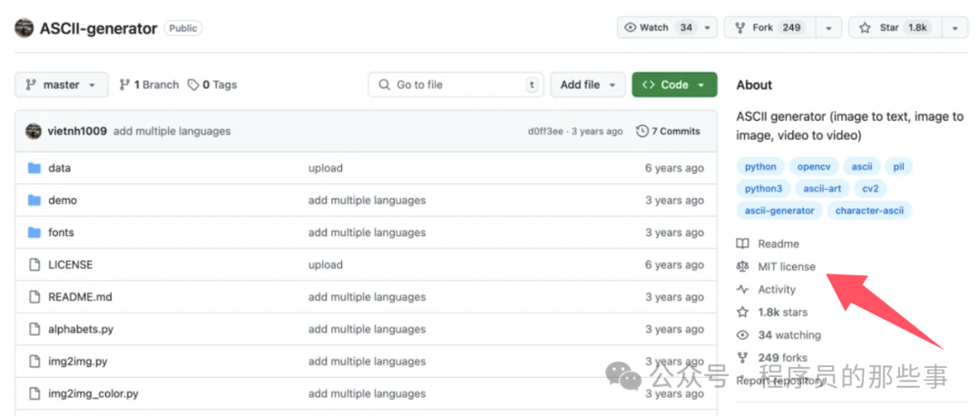
Task: Click the commit history clock icon
Action: coord(642,131)
